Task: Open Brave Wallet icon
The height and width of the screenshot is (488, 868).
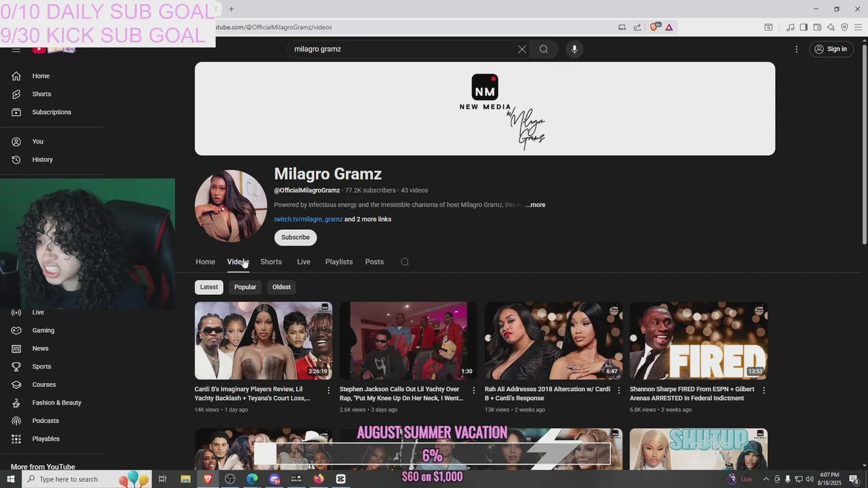Action: point(817,27)
